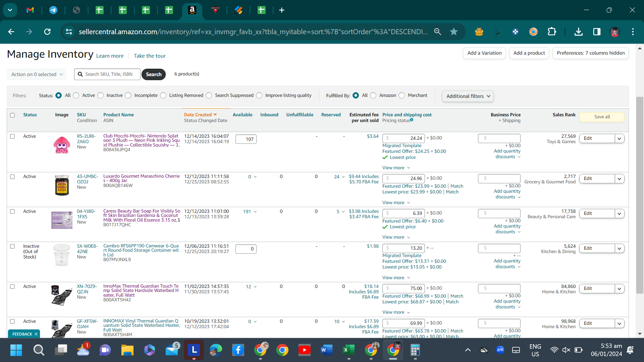Click the black Search button
This screenshot has width=644, height=362.
154,74
